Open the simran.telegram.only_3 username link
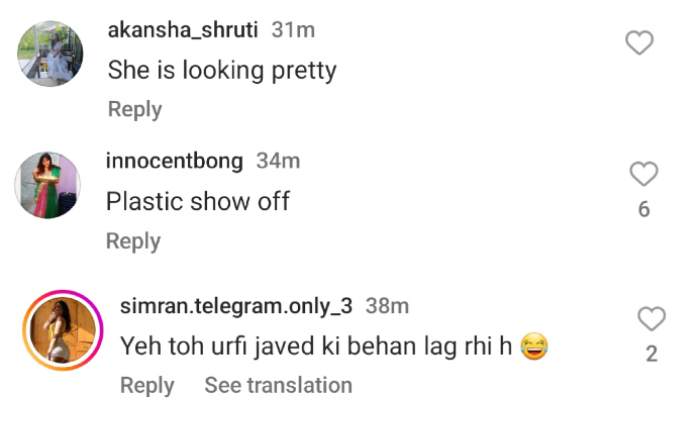Image resolution: width=700 pixels, height=430 pixels. pyautogui.click(x=236, y=306)
